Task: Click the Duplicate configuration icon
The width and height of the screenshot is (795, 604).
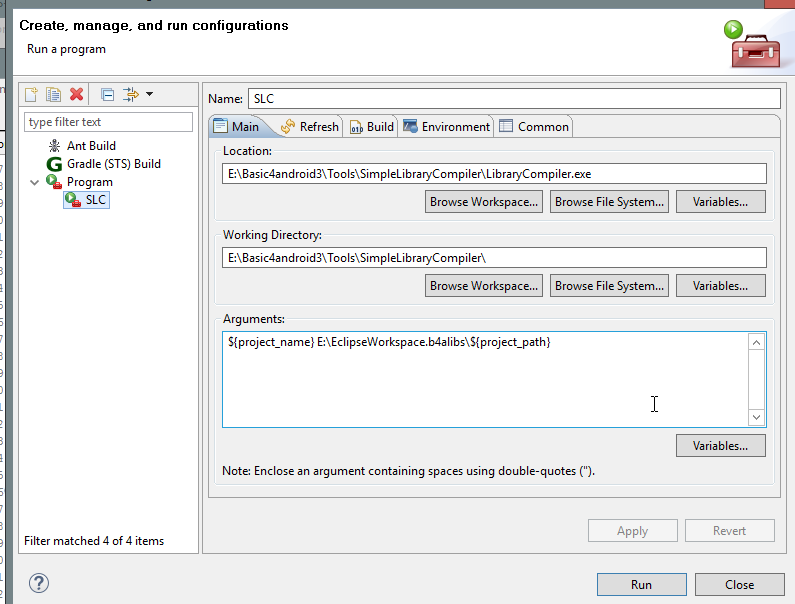Action: [x=54, y=95]
